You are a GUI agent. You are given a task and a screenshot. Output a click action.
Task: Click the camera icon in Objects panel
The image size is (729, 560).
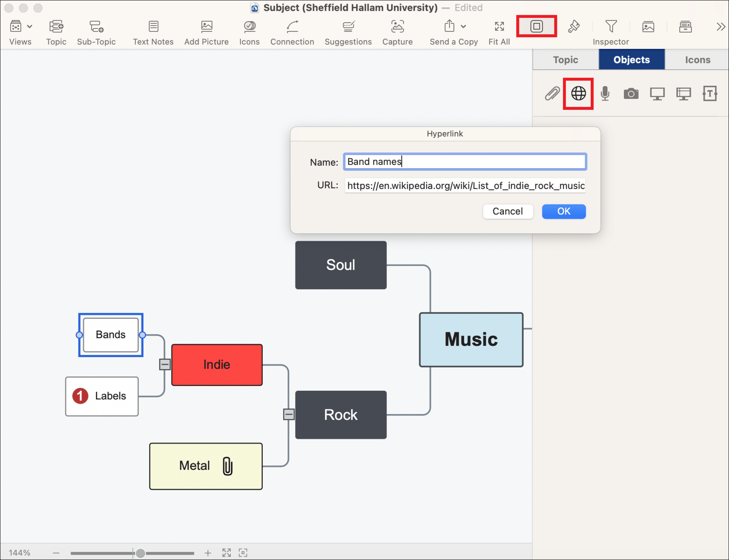click(x=631, y=94)
